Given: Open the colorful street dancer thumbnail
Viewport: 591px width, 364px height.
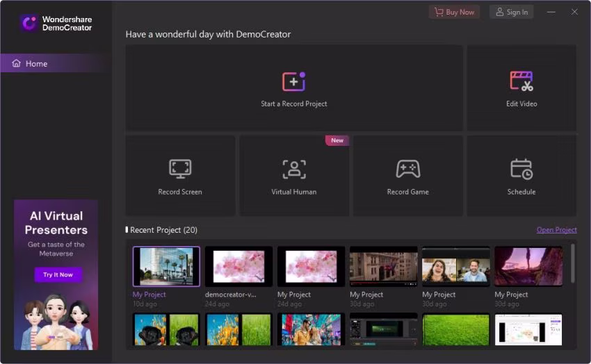Looking at the screenshot, I should [x=311, y=329].
